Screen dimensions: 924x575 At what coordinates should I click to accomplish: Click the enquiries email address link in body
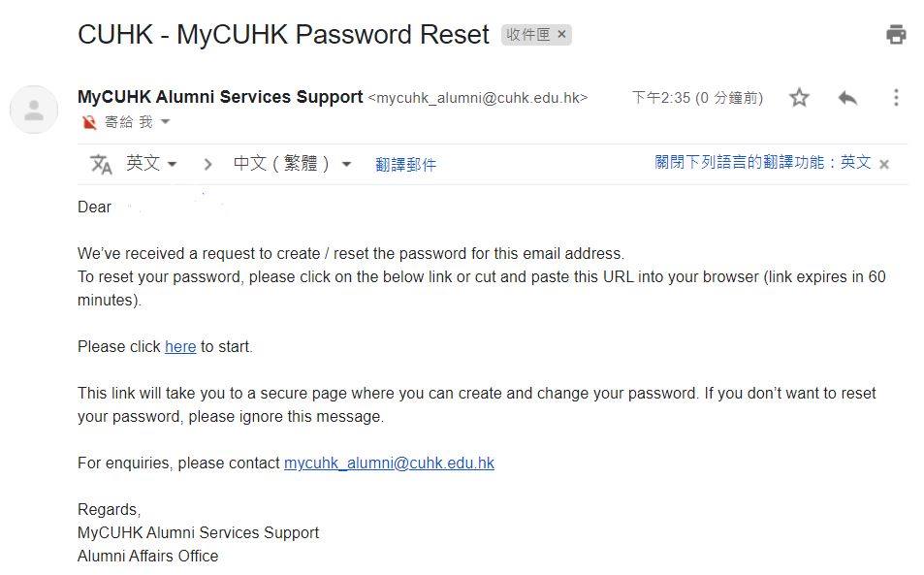389,463
